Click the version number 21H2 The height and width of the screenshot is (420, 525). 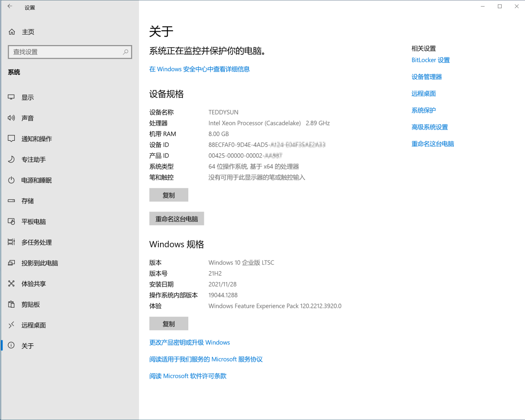click(215, 274)
